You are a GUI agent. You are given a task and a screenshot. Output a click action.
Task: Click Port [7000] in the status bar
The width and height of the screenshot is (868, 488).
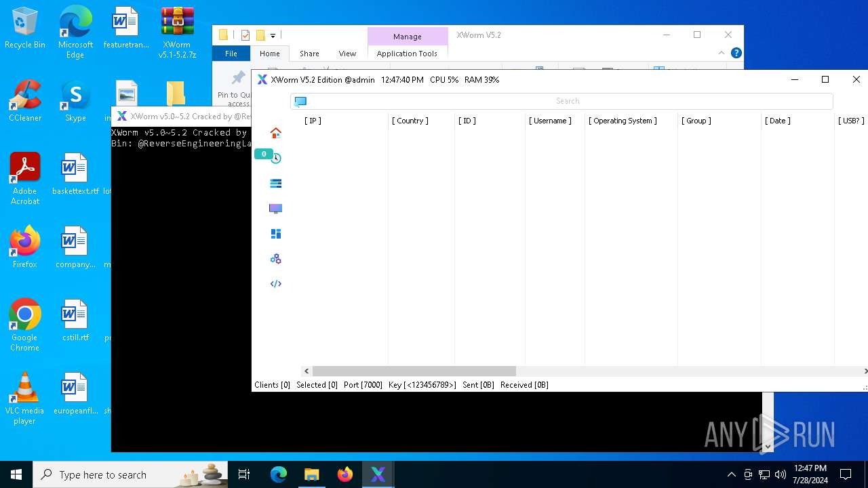coord(363,384)
